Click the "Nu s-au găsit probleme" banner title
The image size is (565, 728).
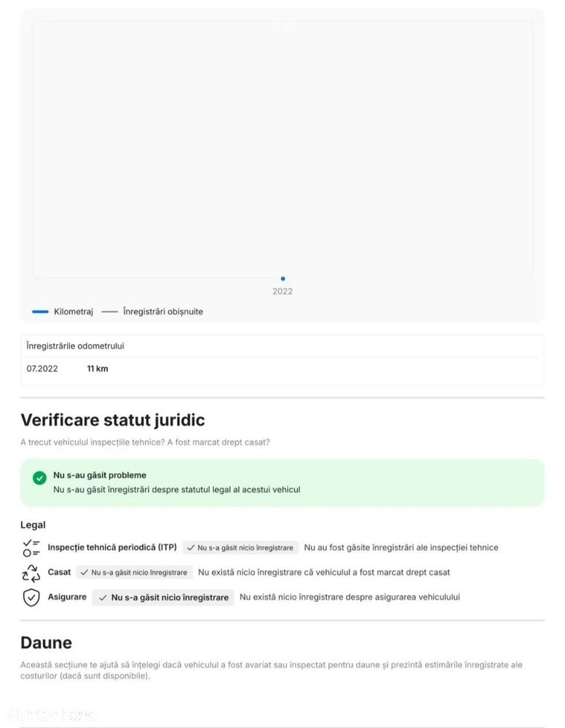tap(100, 475)
